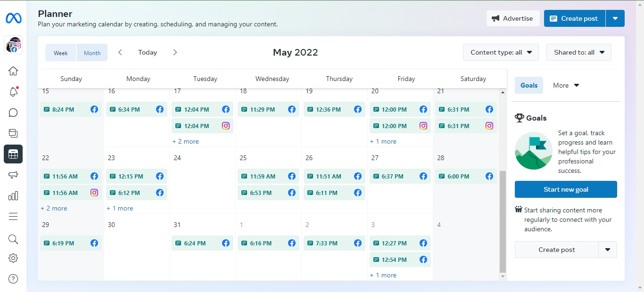The height and width of the screenshot is (292, 644).
Task: Open Settings gear icon in sidebar
Action: click(x=13, y=258)
